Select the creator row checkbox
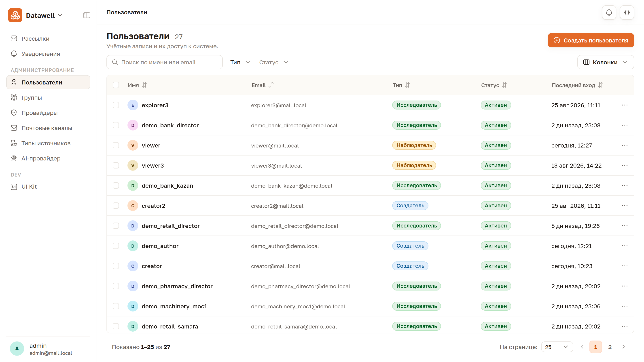The height and width of the screenshot is (362, 644). [x=116, y=266]
